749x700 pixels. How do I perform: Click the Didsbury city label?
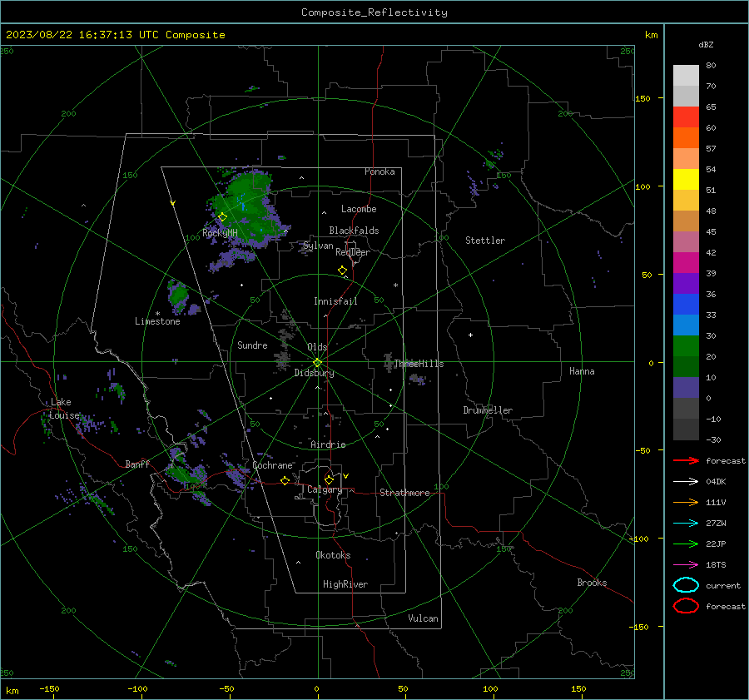click(314, 373)
